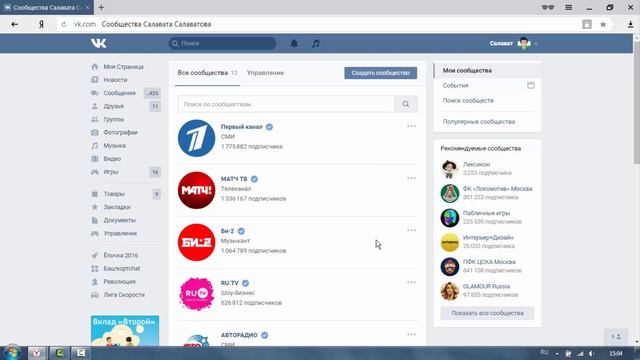Click the Документы sidebar icon
The width and height of the screenshot is (640, 360).
tap(95, 220)
